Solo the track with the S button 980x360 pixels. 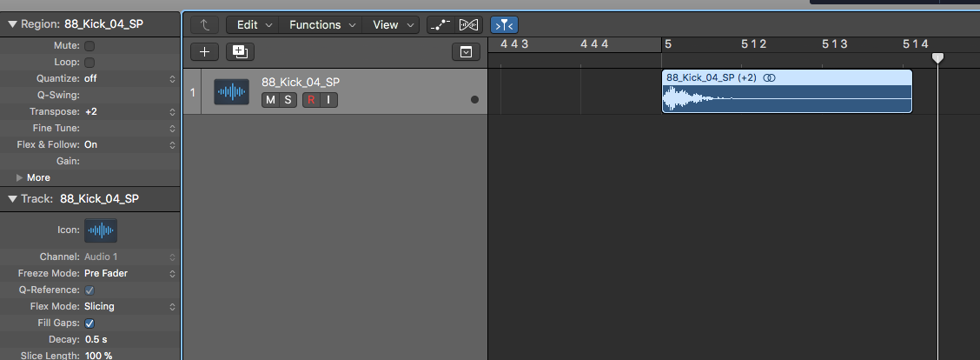pos(288,100)
